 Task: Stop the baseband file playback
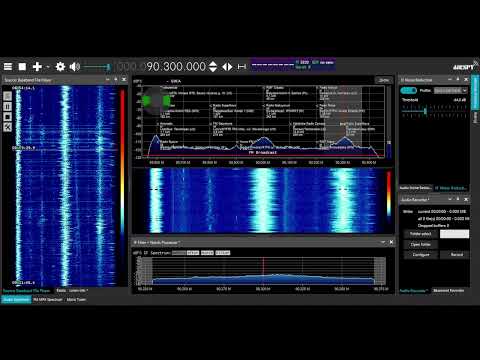(7, 117)
